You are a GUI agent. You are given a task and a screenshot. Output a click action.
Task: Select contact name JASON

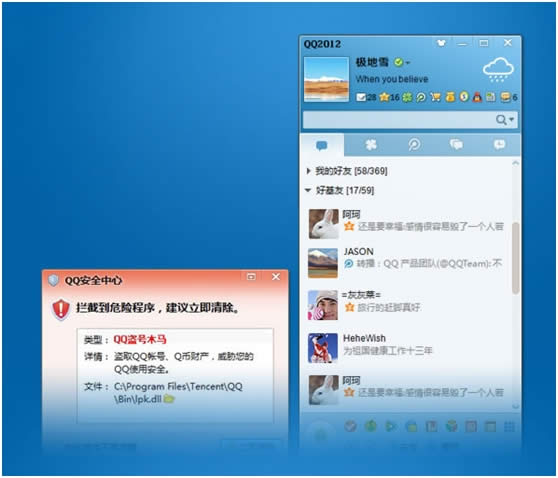(358, 251)
